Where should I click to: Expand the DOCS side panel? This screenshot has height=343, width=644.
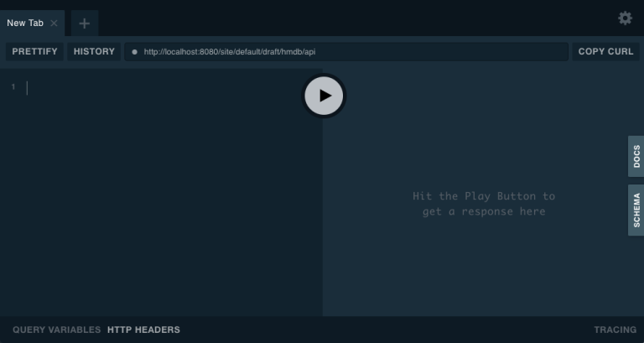(x=636, y=156)
